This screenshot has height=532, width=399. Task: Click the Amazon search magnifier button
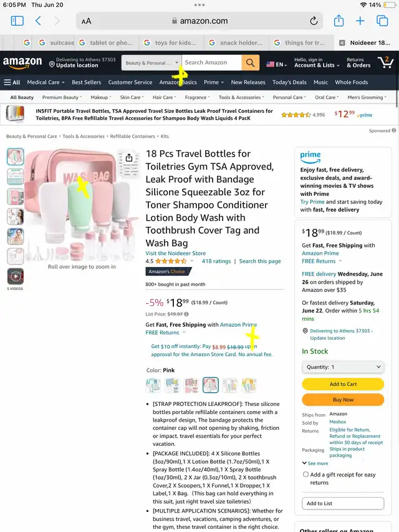251,63
